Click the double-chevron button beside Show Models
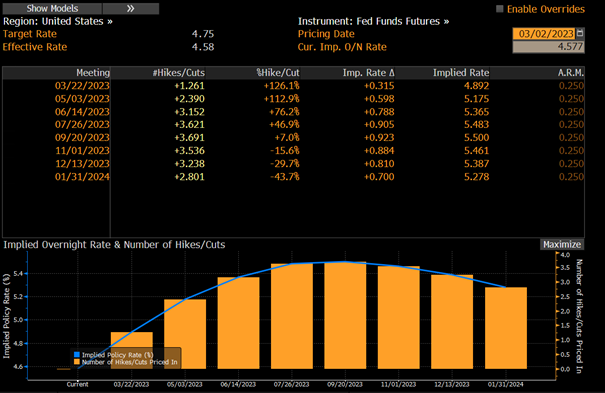 tap(131, 8)
